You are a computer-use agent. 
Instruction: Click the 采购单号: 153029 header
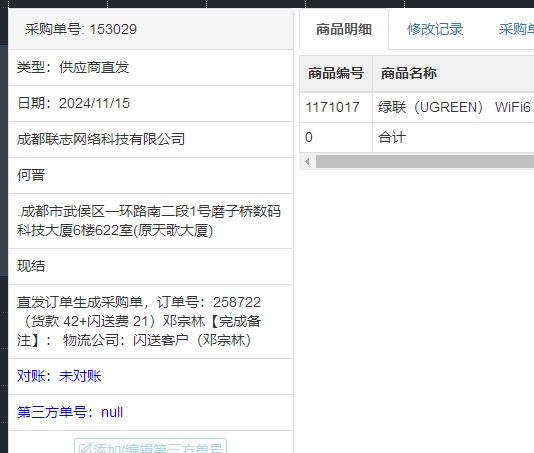81,29
